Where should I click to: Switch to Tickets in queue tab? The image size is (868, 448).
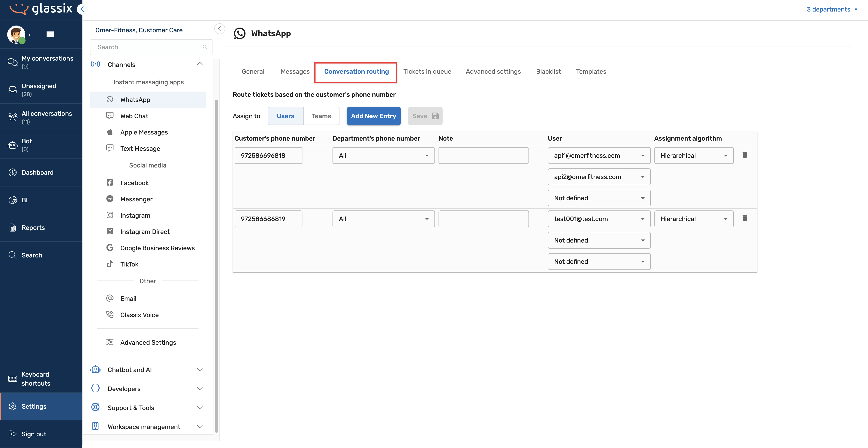click(427, 71)
